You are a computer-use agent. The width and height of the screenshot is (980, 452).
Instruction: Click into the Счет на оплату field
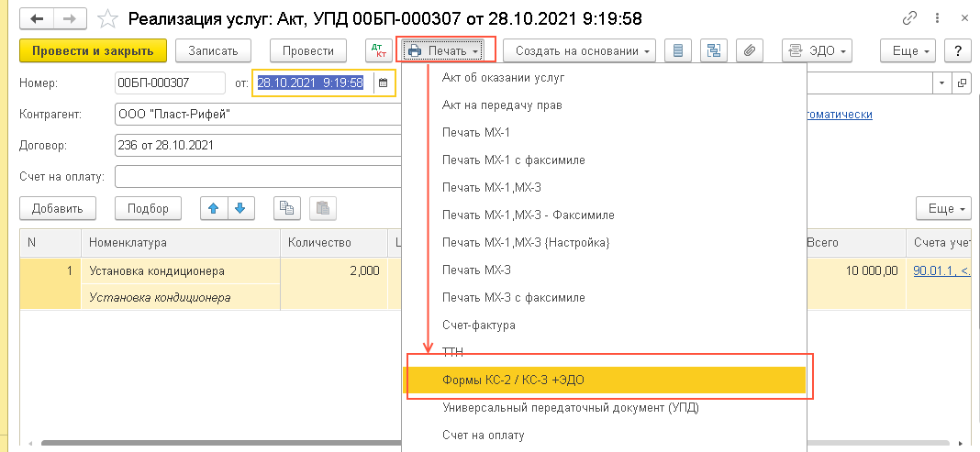257,176
